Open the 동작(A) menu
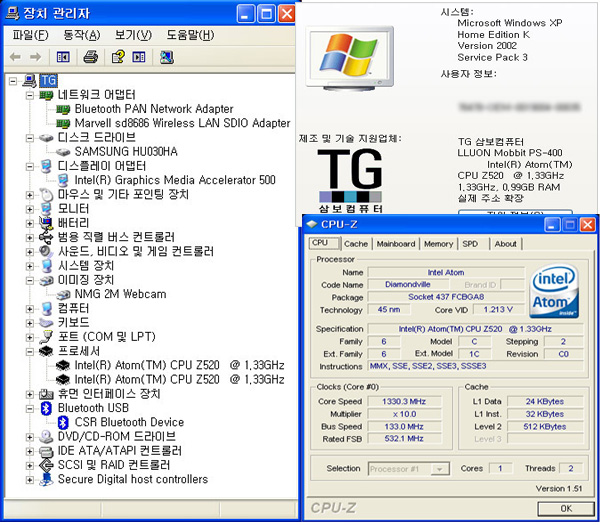 click(x=81, y=36)
